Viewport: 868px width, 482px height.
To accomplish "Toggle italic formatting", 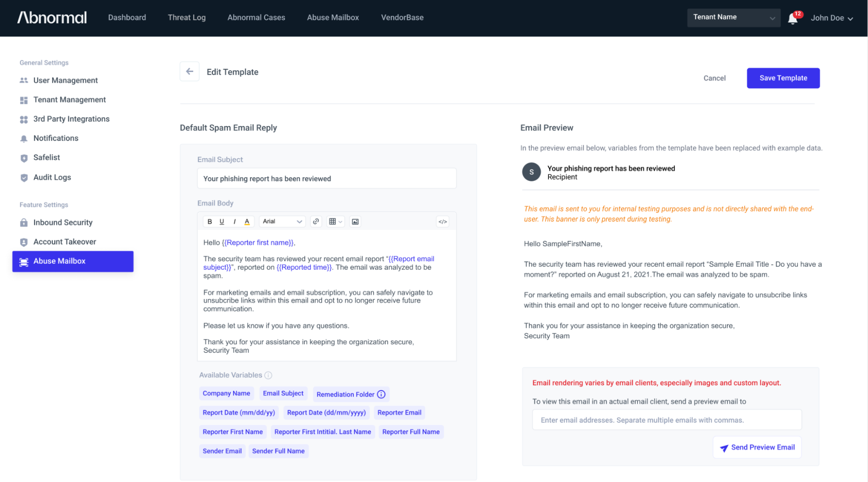I will click(234, 222).
